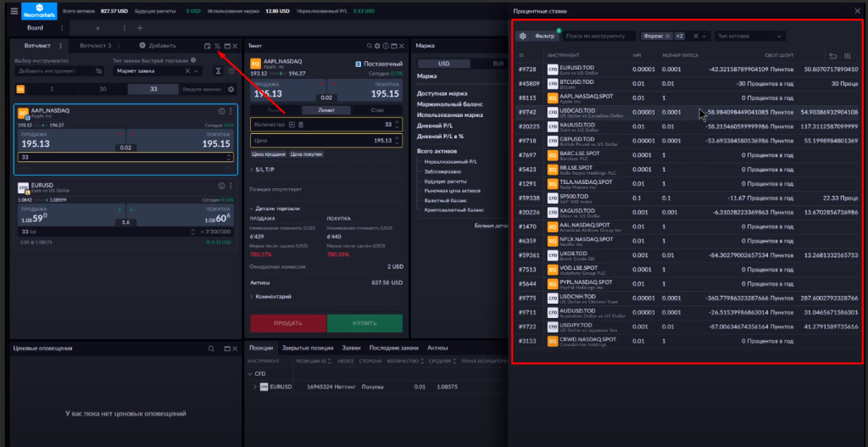This screenshot has width=868, height=447.
Task: Click search icon in Ticket panel header
Action: [x=370, y=46]
